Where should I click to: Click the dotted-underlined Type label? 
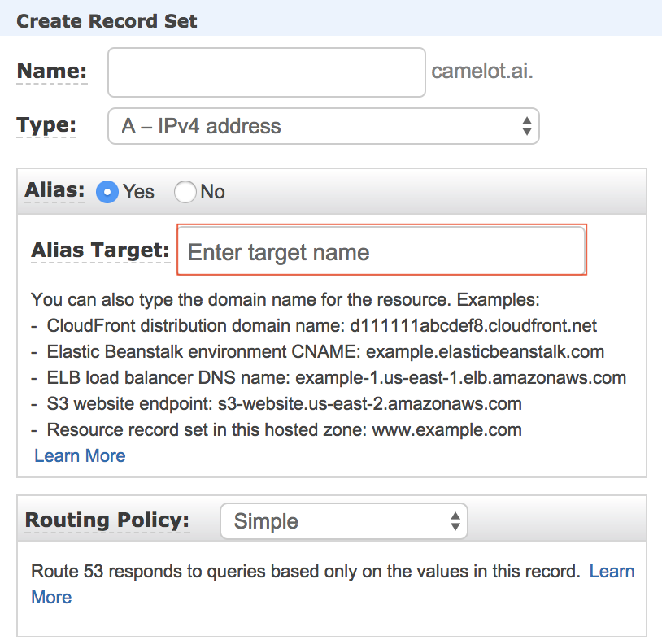click(46, 126)
